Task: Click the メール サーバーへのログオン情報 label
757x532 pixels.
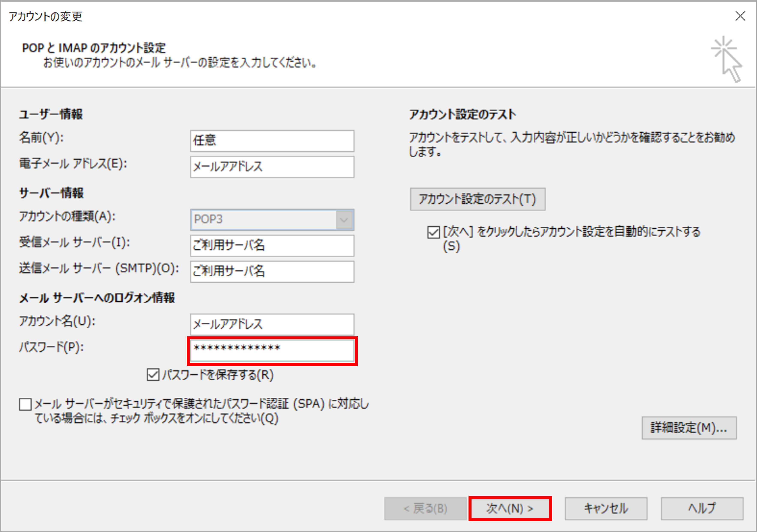Action: click(x=97, y=298)
